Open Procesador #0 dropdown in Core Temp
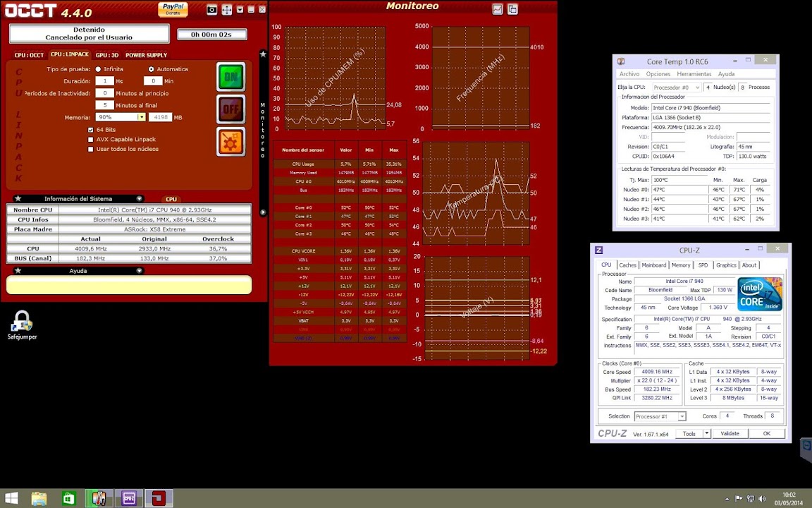 [677, 87]
